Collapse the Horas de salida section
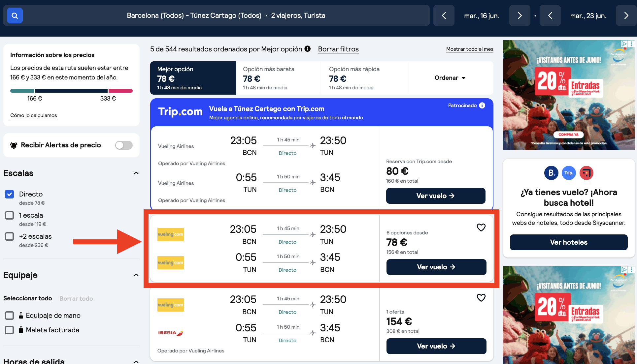The width and height of the screenshot is (637, 364). point(136,361)
